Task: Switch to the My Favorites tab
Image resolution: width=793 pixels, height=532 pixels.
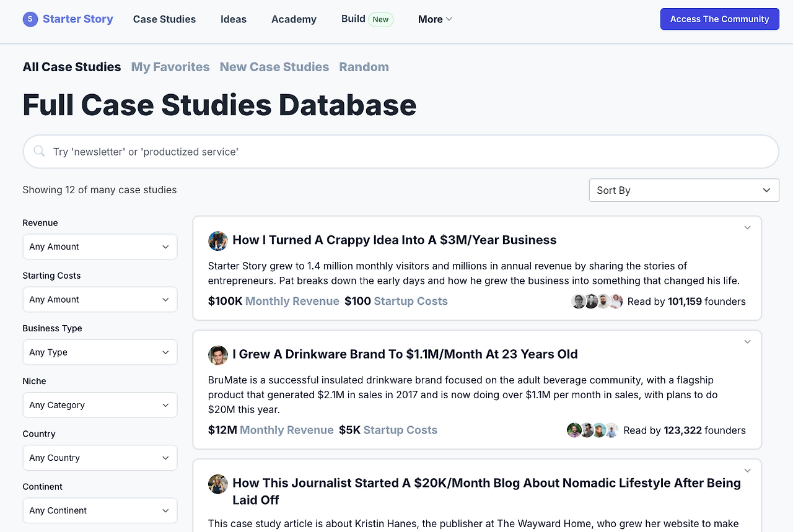Action: click(x=170, y=67)
